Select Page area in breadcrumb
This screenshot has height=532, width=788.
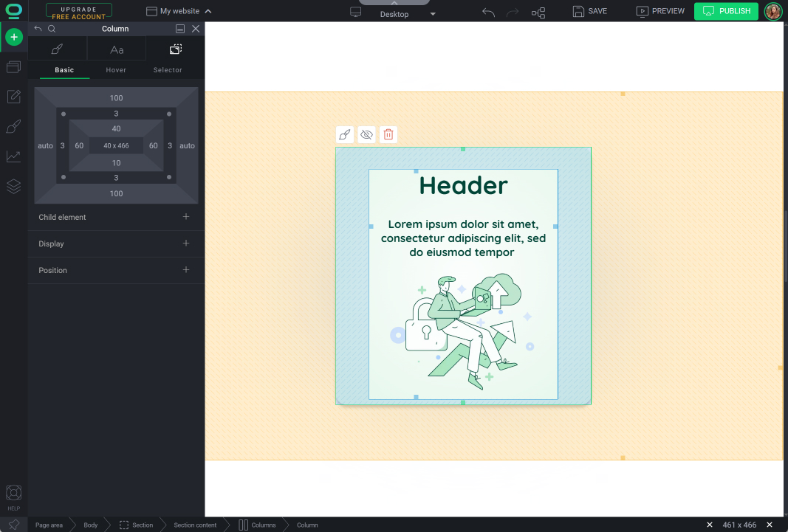pyautogui.click(x=49, y=525)
